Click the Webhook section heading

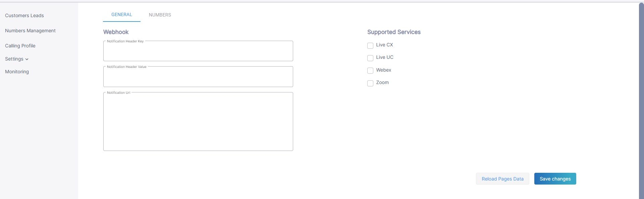point(116,32)
